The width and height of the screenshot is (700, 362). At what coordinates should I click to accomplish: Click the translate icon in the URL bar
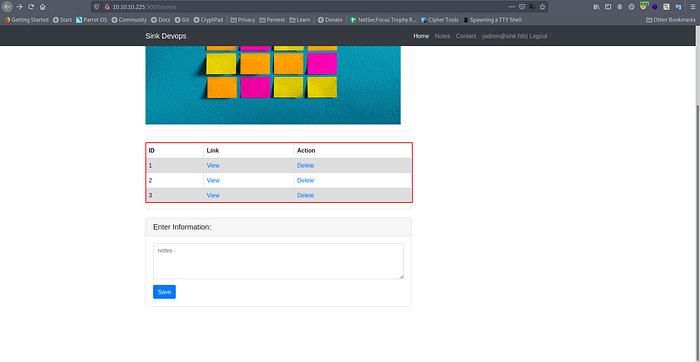pos(532,7)
